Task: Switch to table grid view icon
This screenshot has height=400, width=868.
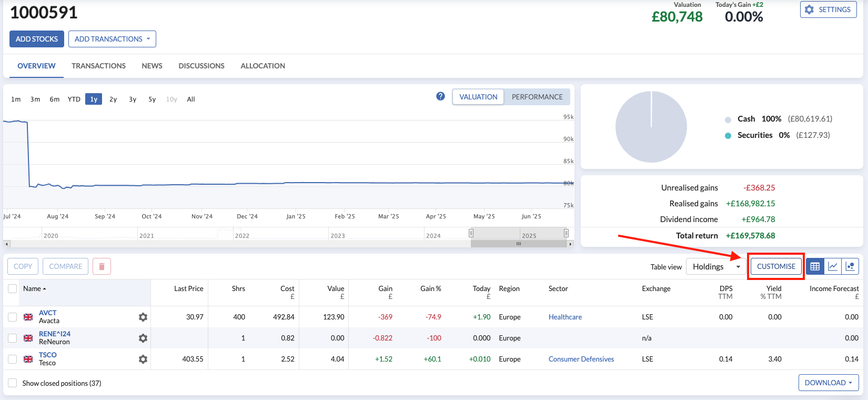Action: point(815,266)
